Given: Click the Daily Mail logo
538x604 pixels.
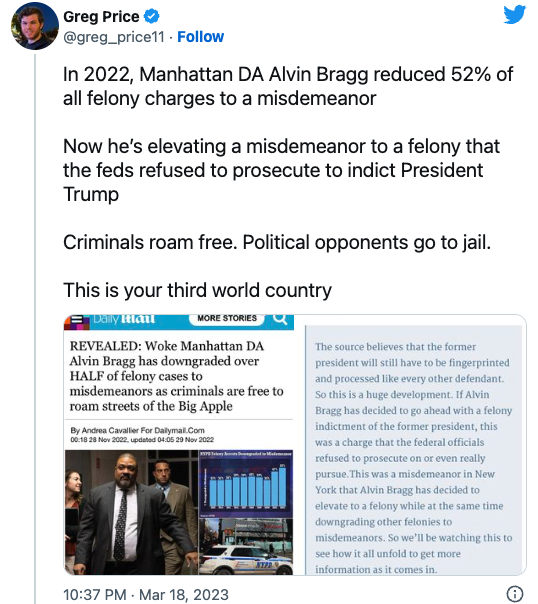Looking at the screenshot, I should pos(124,319).
